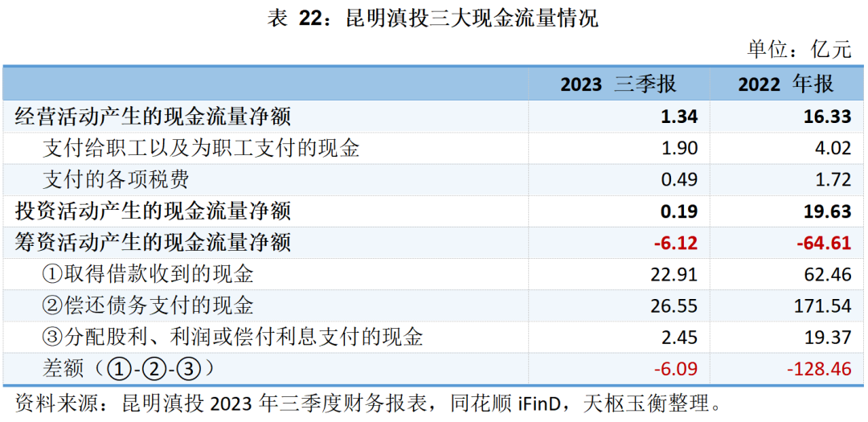
Task: Click the unit label 单位：亿元
Action: tap(799, 50)
